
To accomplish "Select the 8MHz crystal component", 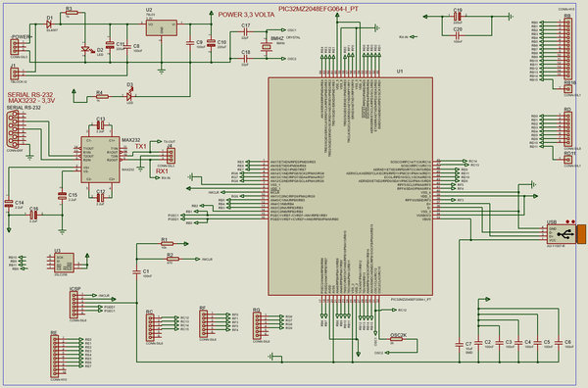I will click(267, 46).
